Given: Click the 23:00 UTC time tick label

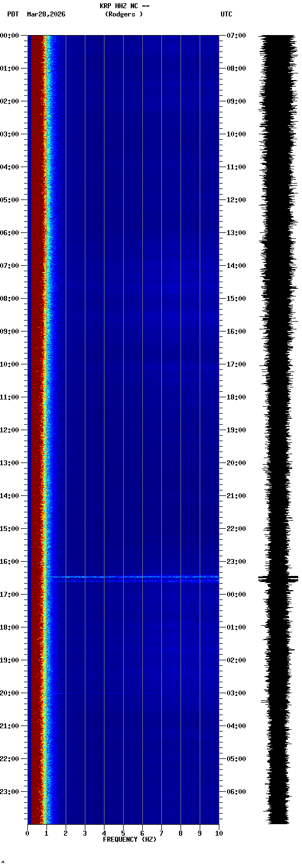Looking at the screenshot, I should (x=236, y=562).
